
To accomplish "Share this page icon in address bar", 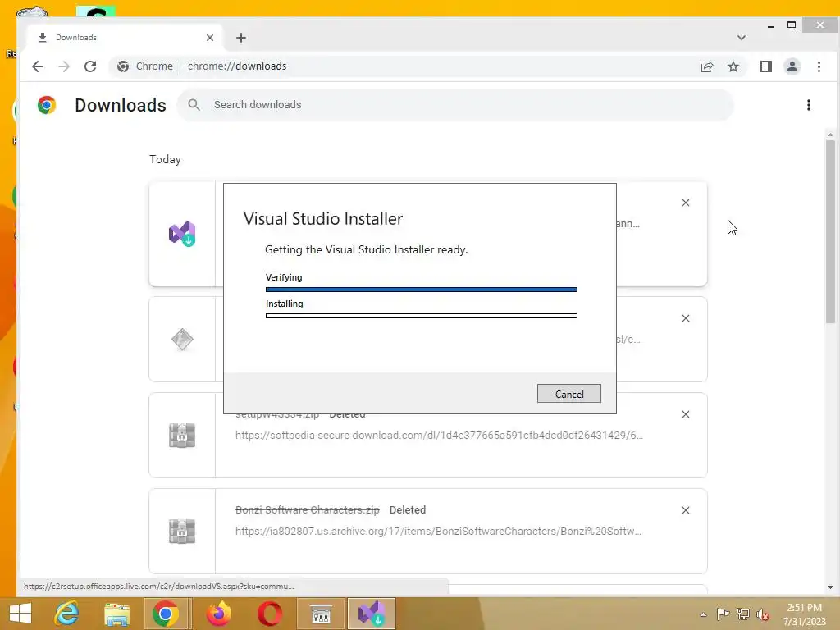I will click(707, 66).
